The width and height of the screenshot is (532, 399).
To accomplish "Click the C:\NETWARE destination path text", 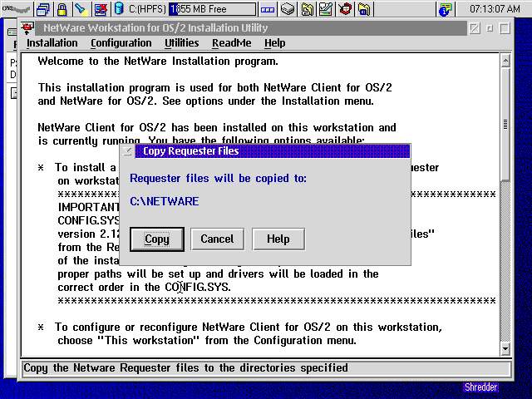I will coord(165,201).
